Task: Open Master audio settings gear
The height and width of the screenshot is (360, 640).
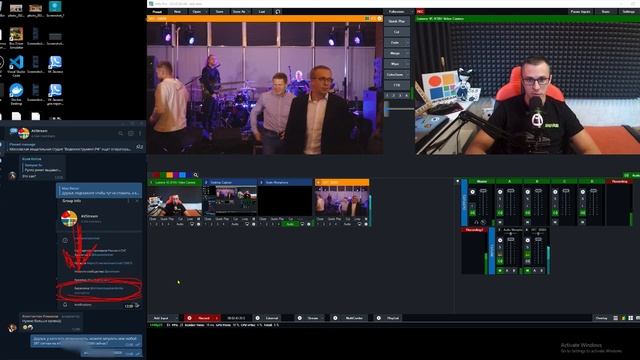Action: click(x=473, y=191)
